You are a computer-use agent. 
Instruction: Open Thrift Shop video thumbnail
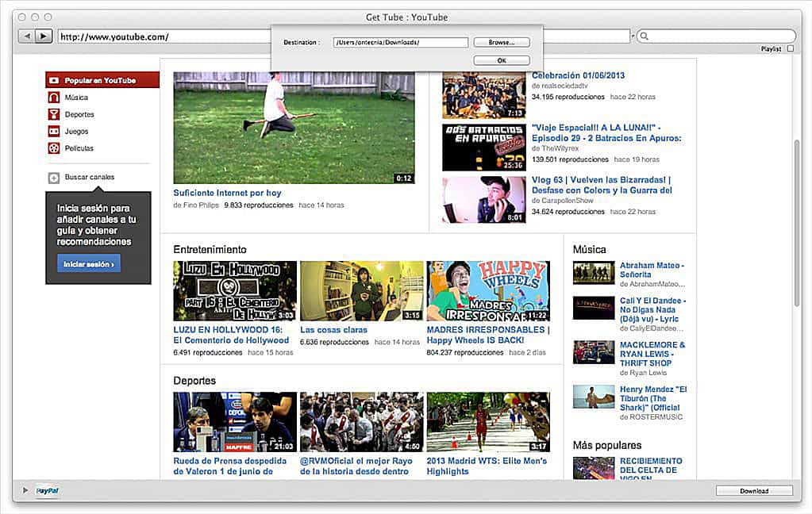coord(594,352)
